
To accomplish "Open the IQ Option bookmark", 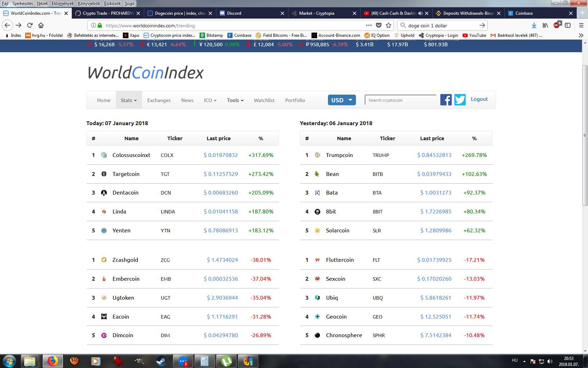I will coord(377,35).
